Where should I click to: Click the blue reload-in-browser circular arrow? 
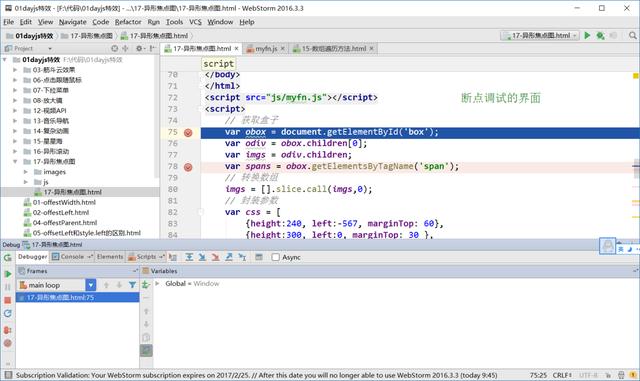pos(7,313)
